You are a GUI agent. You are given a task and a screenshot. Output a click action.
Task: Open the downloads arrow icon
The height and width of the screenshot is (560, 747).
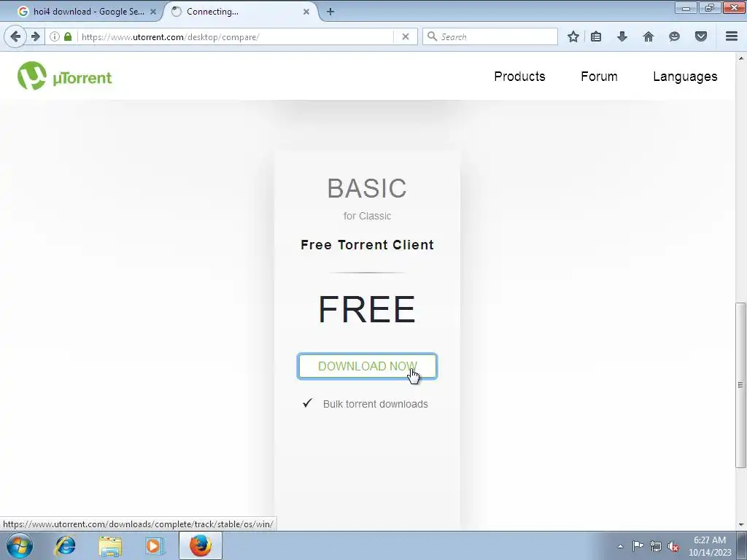(622, 36)
